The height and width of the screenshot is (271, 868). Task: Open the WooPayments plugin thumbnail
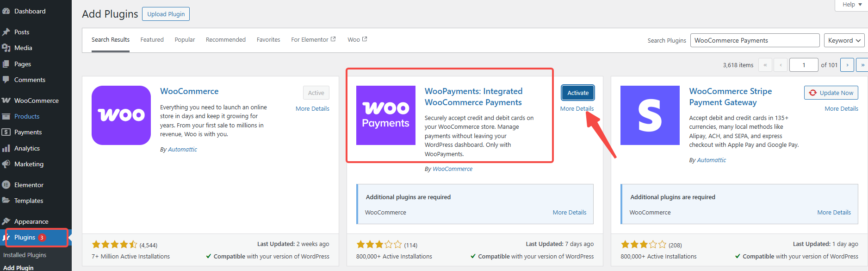[x=385, y=115]
